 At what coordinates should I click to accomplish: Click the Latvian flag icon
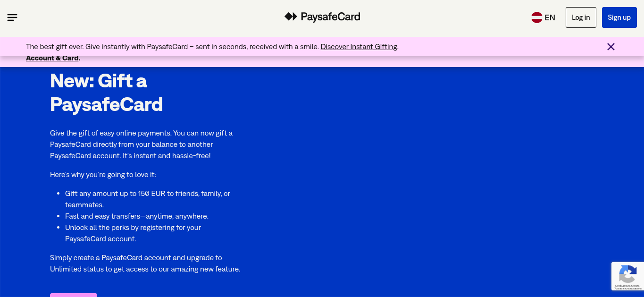pos(537,17)
